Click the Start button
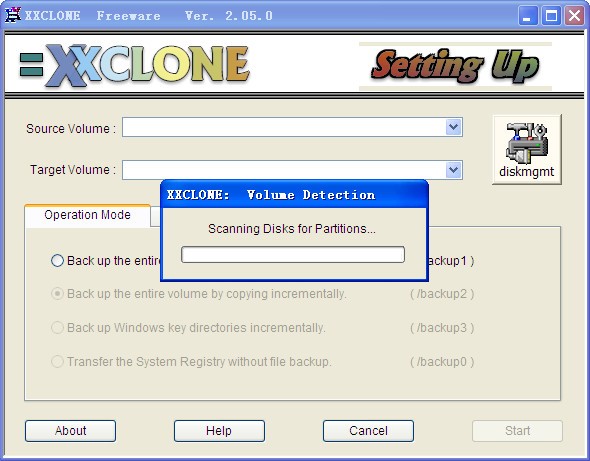590x461 pixels. coord(517,431)
